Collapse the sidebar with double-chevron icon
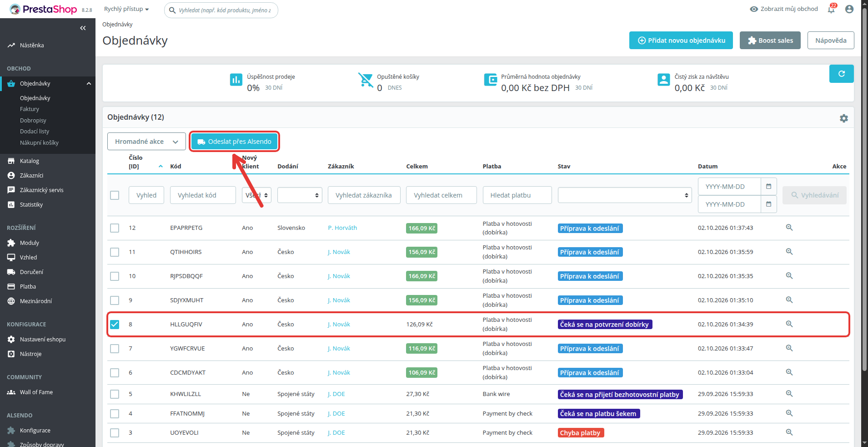The height and width of the screenshot is (447, 868). point(83,28)
